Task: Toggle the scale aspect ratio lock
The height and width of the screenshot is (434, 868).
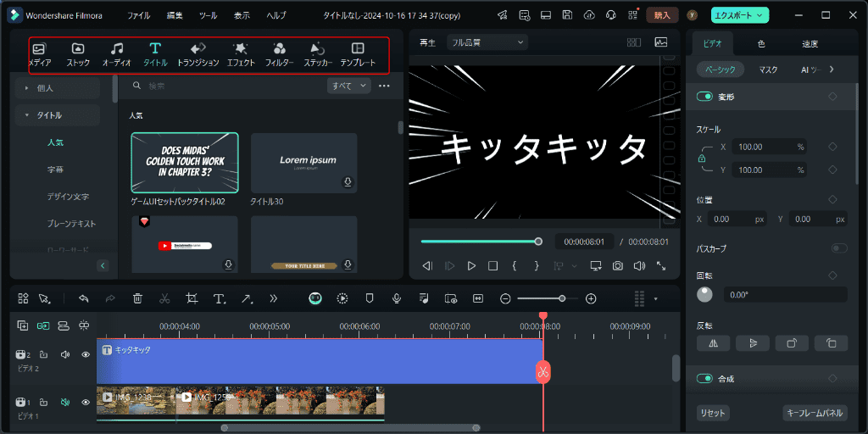Action: (701, 159)
